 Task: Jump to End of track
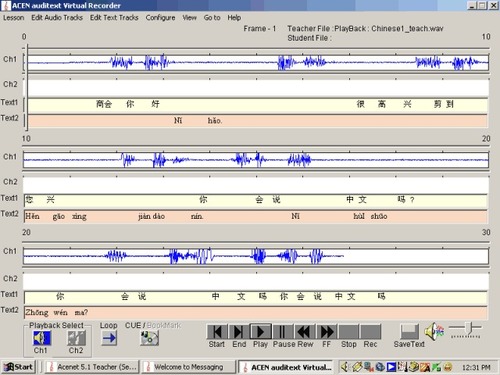click(x=238, y=332)
